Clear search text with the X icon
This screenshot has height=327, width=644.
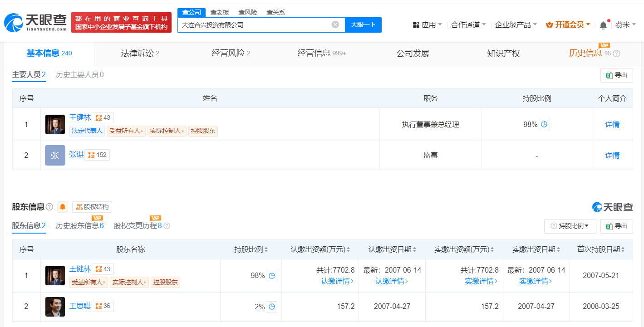(x=335, y=24)
